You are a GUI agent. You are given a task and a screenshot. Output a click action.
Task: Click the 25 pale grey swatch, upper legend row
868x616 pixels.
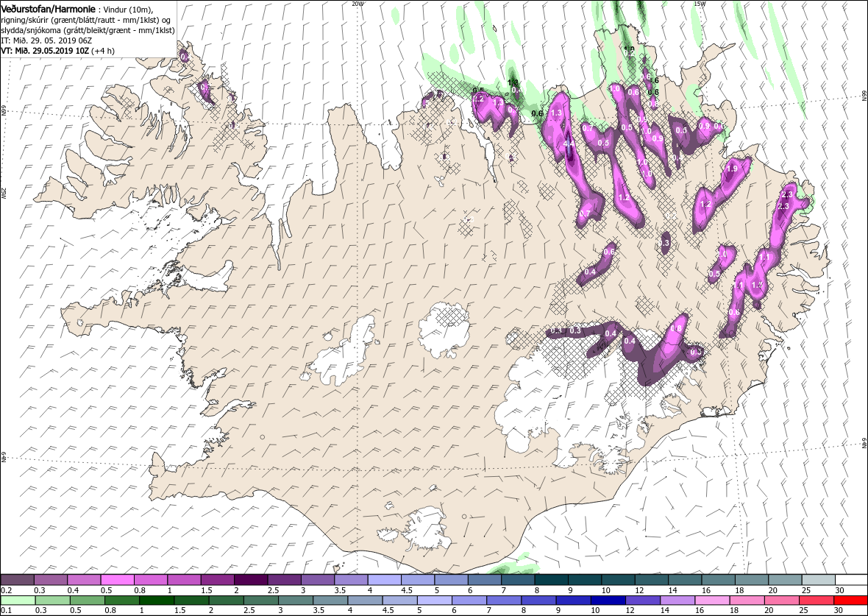pyautogui.click(x=818, y=579)
